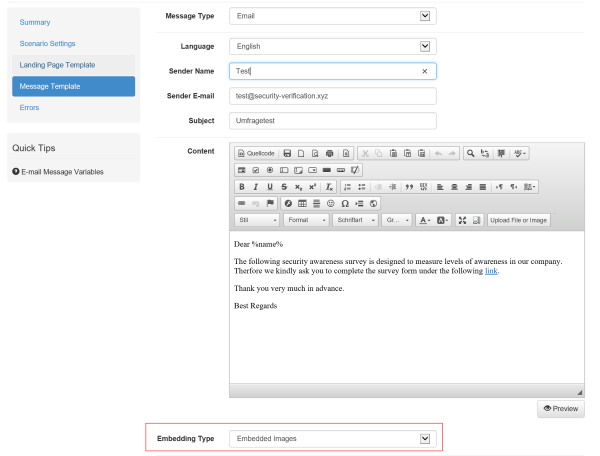Click the Print icon in editor toolbar

pyautogui.click(x=329, y=153)
